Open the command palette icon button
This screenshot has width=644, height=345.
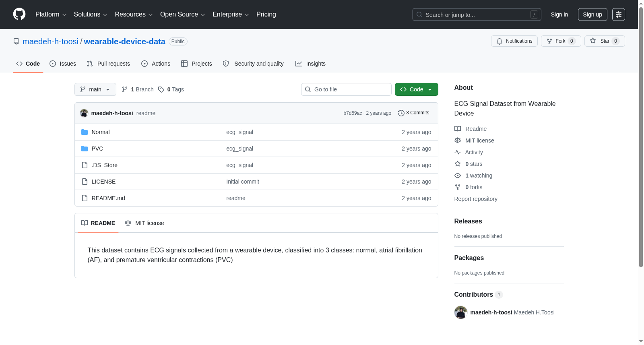coord(619,14)
